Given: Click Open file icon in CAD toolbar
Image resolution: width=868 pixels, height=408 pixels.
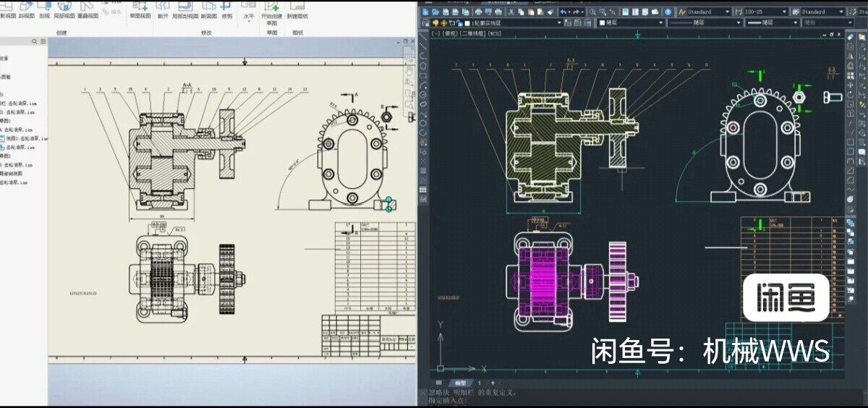Looking at the screenshot, I should pyautogui.click(x=435, y=12).
